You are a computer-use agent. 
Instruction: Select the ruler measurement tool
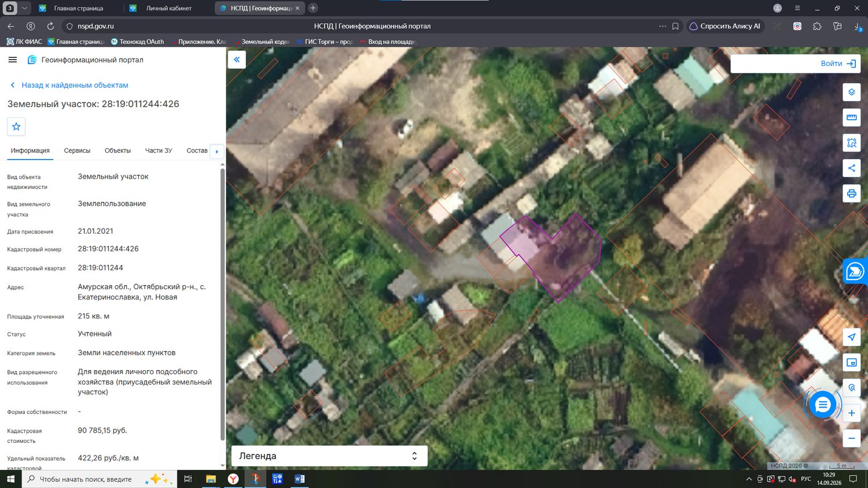coord(851,117)
